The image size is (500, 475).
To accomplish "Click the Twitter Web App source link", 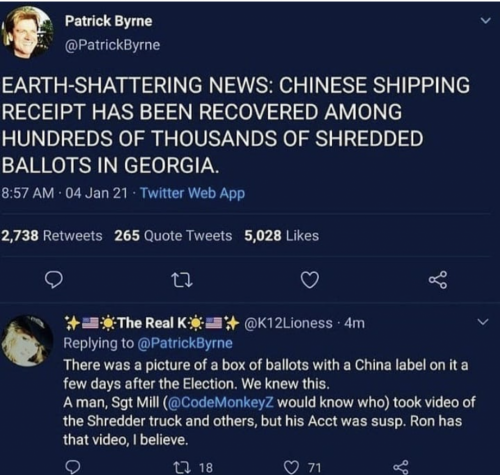I will point(192,193).
